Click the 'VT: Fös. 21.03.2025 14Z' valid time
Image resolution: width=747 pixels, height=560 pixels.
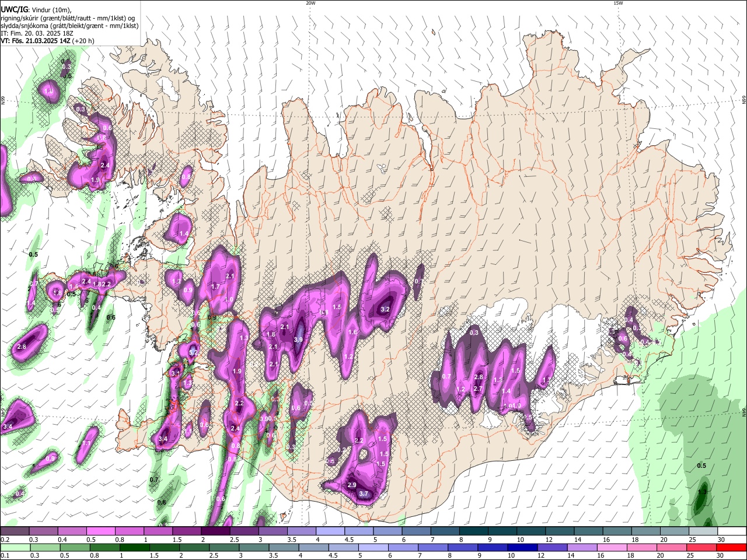(36, 41)
